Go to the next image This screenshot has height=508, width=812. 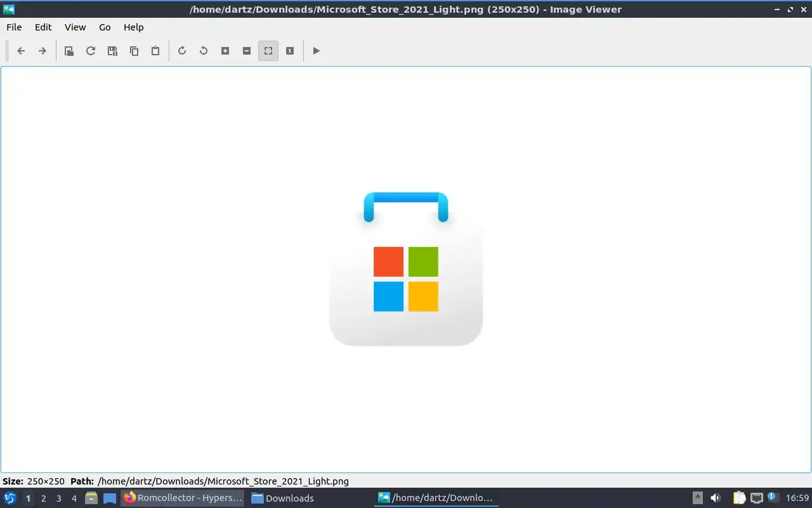click(x=43, y=51)
